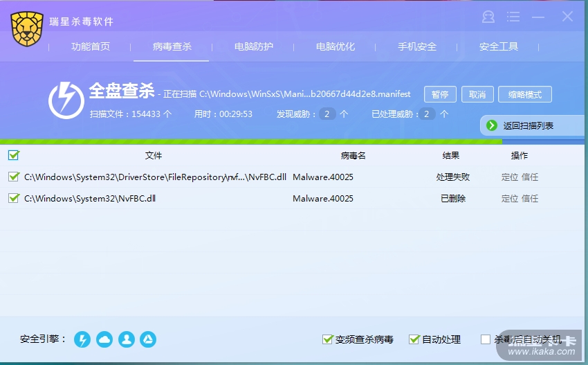Open the user account icon
The width and height of the screenshot is (588, 365).
[x=488, y=17]
